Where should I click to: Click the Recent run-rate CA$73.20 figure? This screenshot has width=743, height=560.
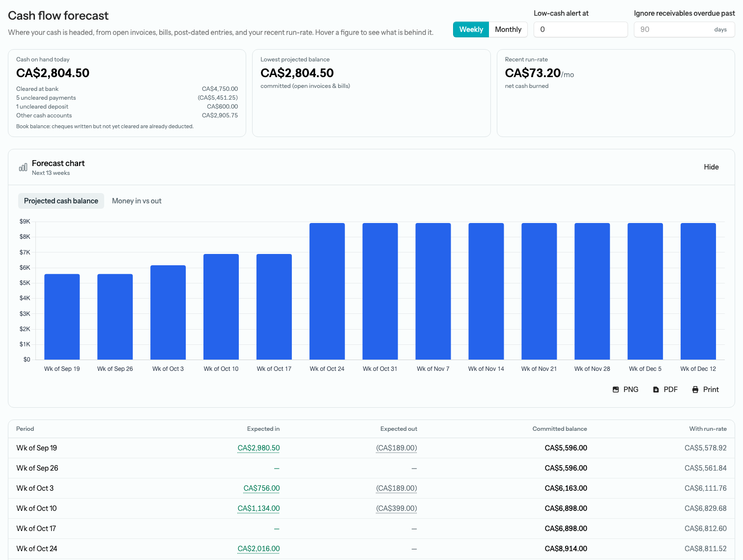[533, 73]
